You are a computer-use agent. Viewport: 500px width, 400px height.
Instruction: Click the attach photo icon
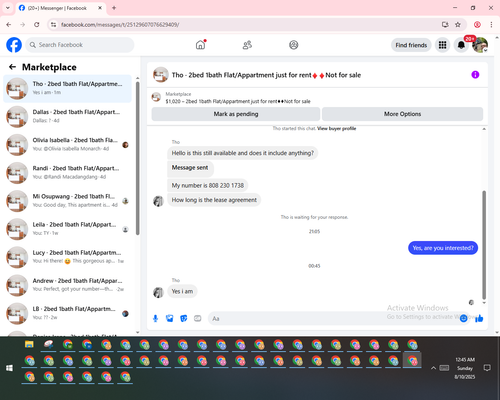pyautogui.click(x=170, y=319)
